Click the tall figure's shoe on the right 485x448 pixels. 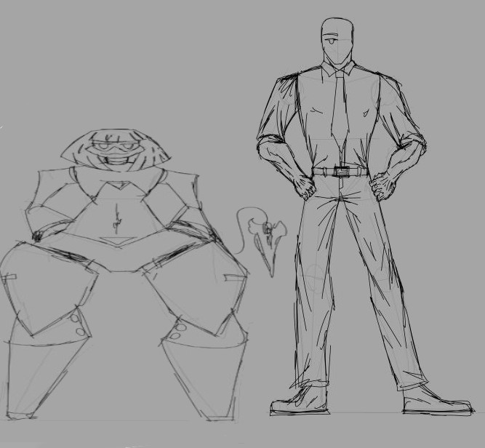435,401
